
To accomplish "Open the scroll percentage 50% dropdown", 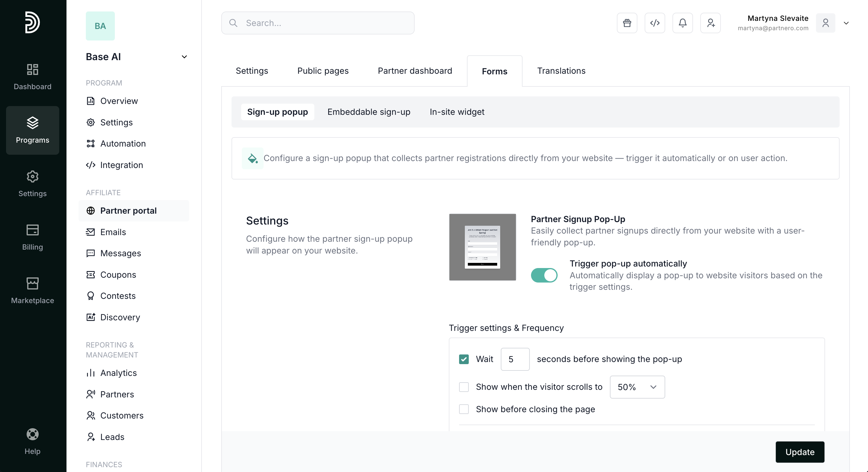I will coord(637,387).
